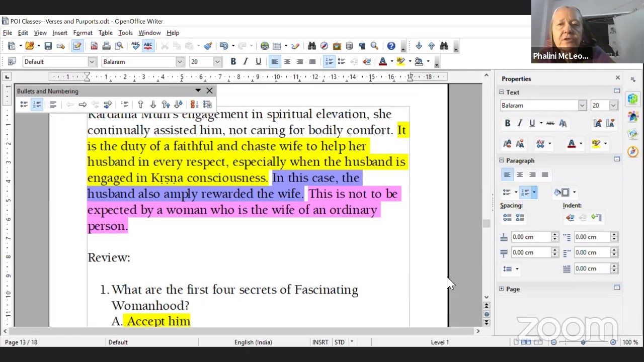
Task: Export directly as PDF
Action: click(94, 46)
